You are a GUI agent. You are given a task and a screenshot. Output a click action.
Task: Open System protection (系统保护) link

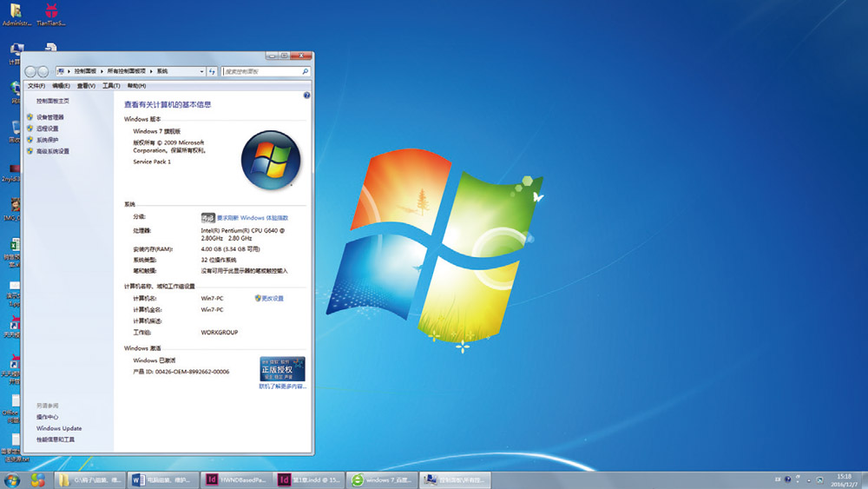pos(47,140)
